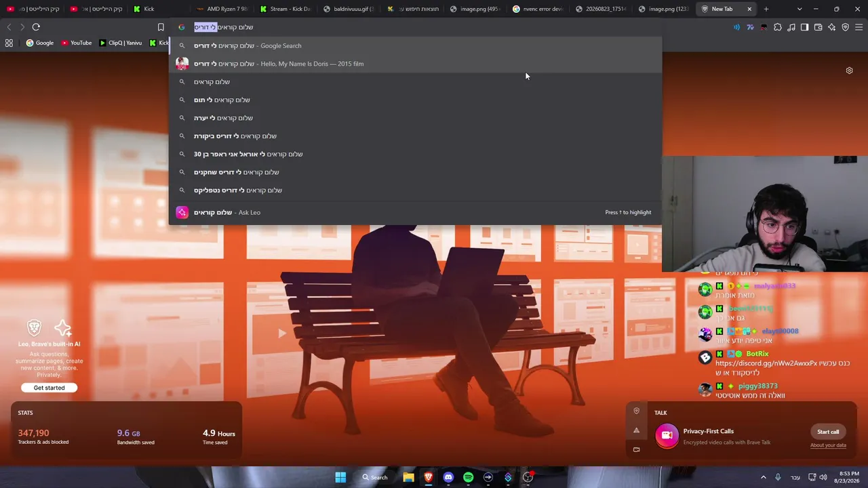Open Spotify from the taskbar
The height and width of the screenshot is (488, 868).
pyautogui.click(x=468, y=477)
